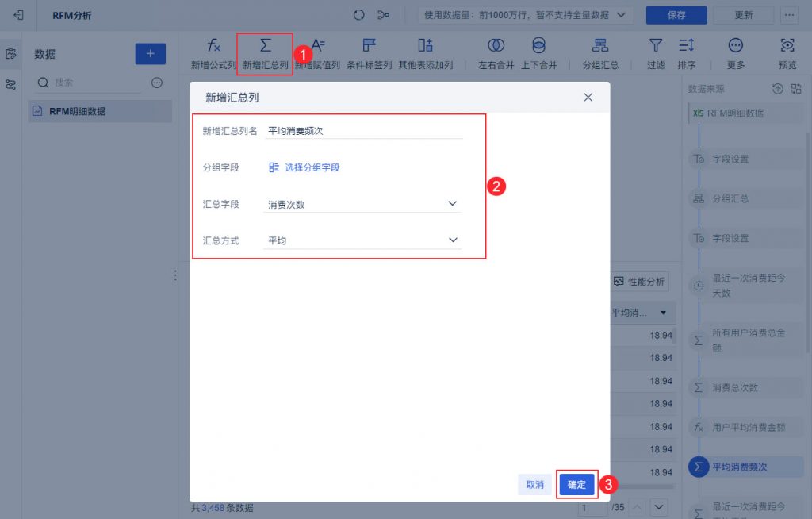Select the 分组汇总 step in flow
This screenshot has width=812, height=519.
745,198
